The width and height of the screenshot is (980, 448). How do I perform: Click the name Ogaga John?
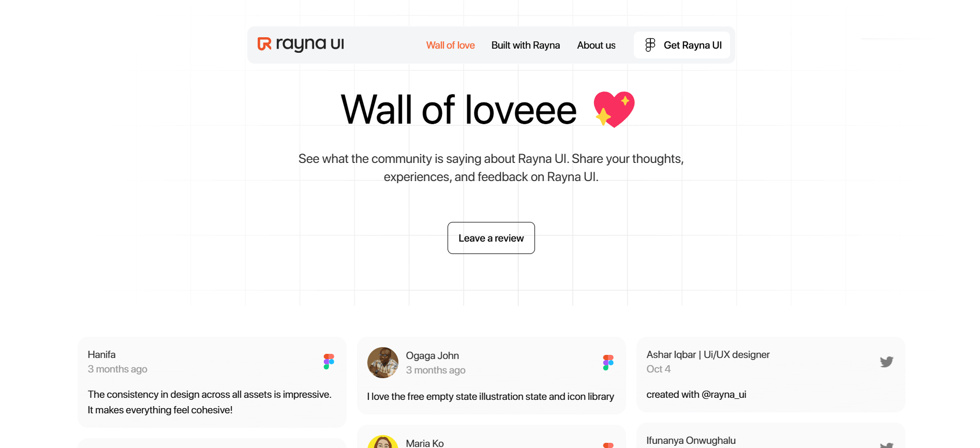(x=433, y=355)
